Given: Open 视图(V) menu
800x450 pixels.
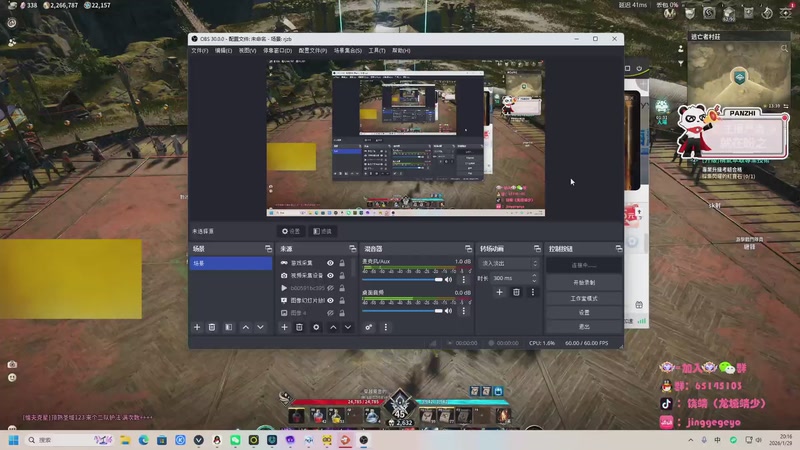Looking at the screenshot, I should 247,51.
